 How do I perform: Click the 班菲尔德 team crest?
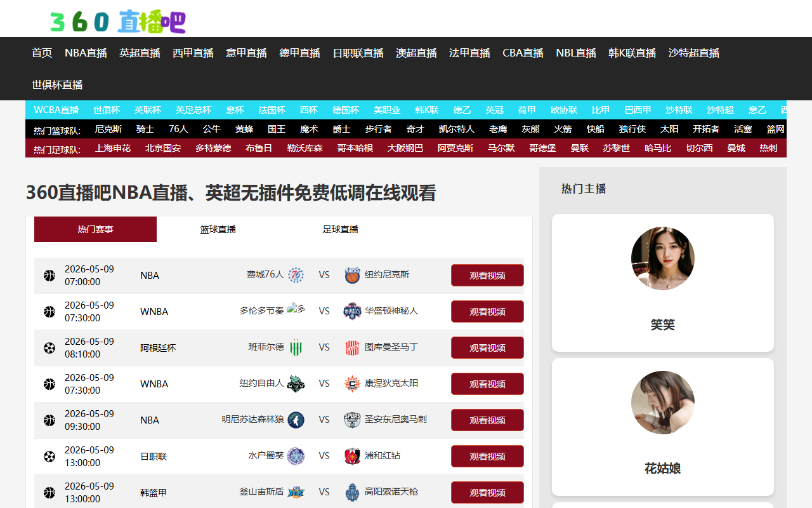(296, 347)
